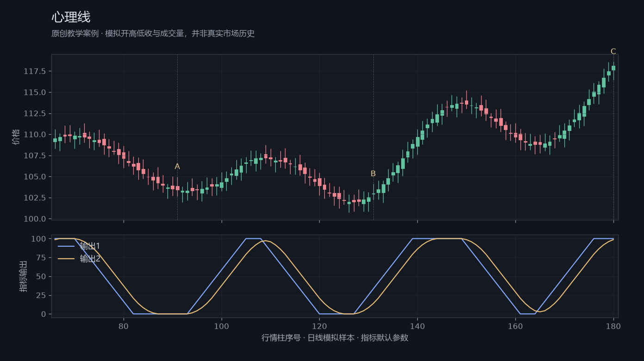Click the 180 tick on the bar index axis
The image size is (644, 361).
[x=613, y=325]
